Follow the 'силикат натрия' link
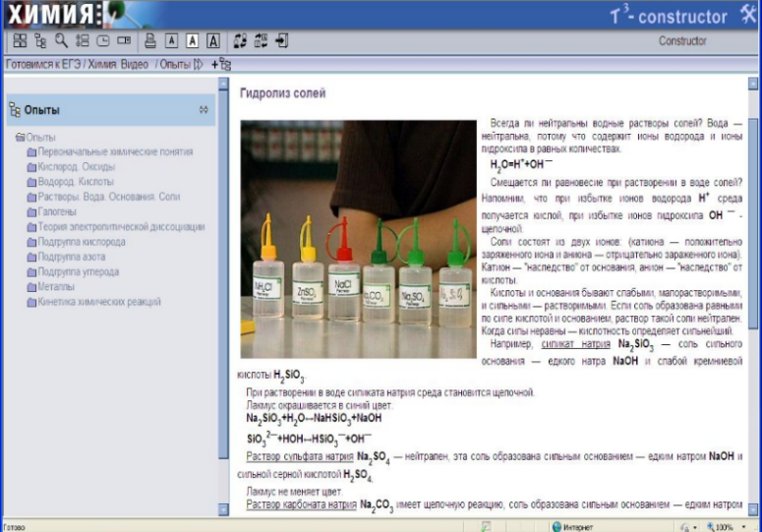762x532 pixels. pyautogui.click(x=571, y=346)
